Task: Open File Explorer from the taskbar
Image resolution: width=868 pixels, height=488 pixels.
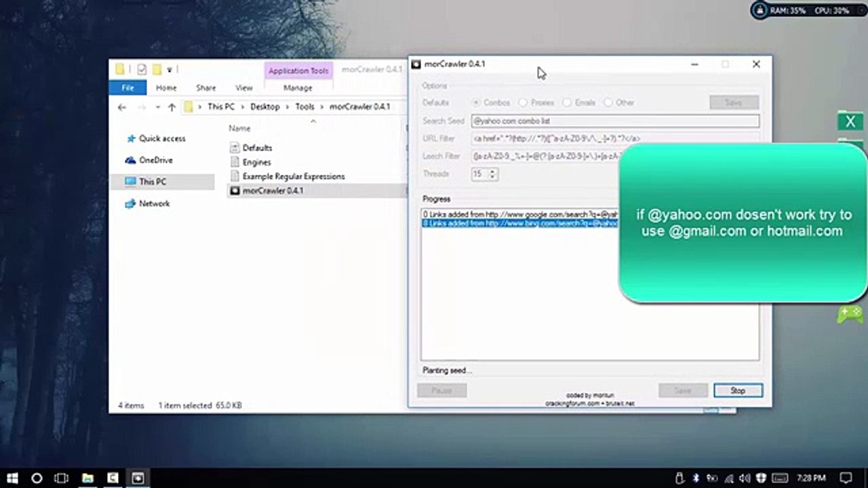Action: (87, 478)
